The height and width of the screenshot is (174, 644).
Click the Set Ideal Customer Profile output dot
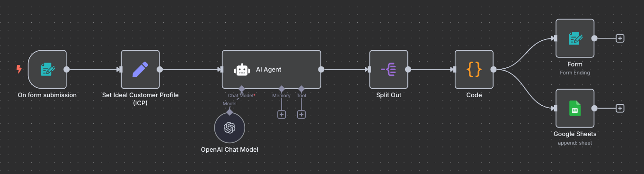click(160, 69)
